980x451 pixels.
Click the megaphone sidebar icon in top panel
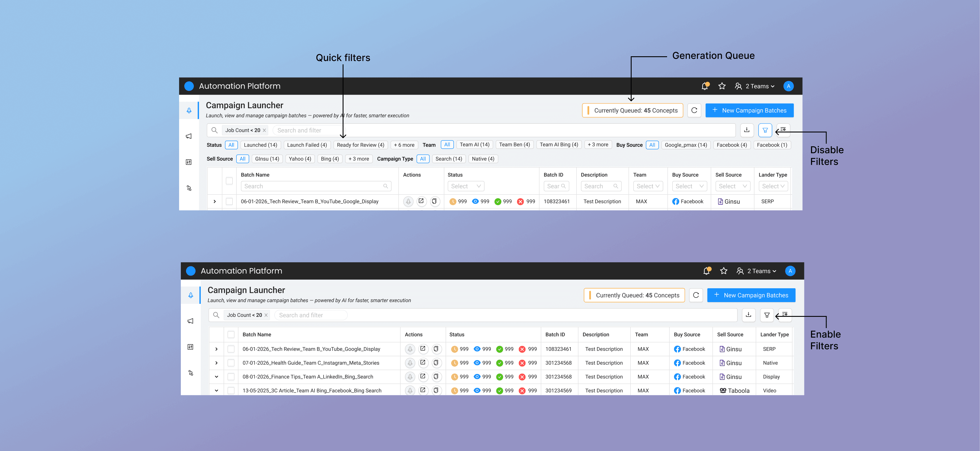(189, 136)
